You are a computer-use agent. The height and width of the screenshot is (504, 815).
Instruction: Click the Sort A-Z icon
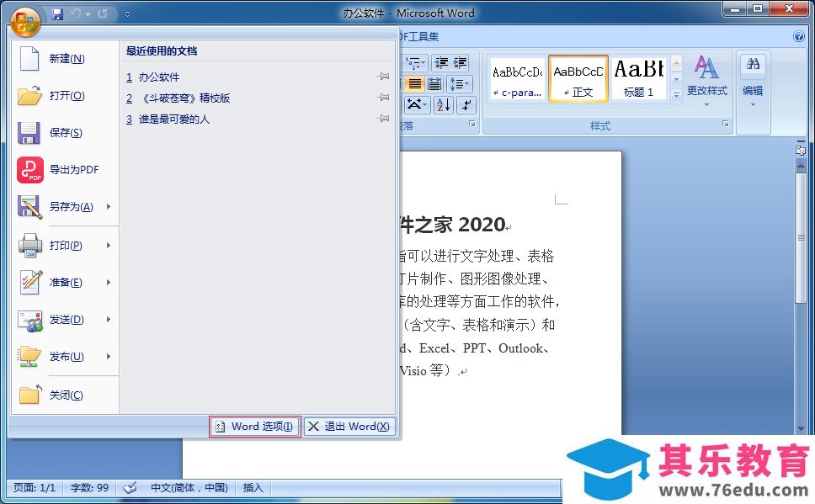[444, 105]
